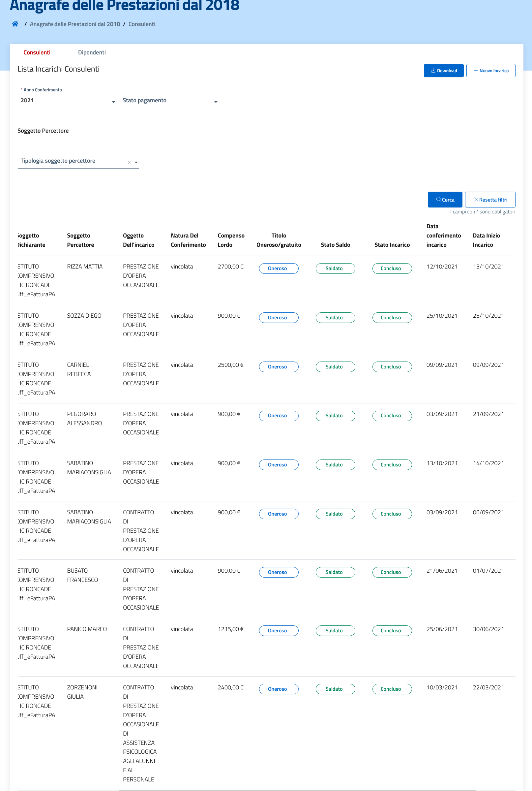Click the Stato Incarico column header
Viewport: 532px width, 791px height.
[x=392, y=245]
